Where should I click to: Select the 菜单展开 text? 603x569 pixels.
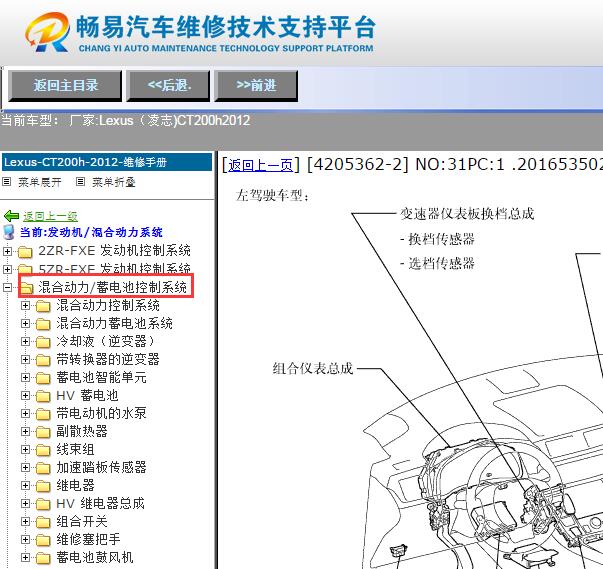click(x=40, y=182)
